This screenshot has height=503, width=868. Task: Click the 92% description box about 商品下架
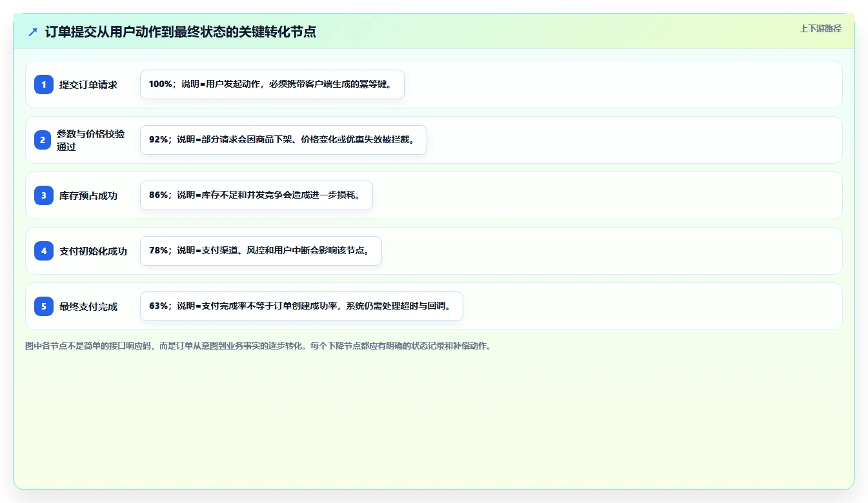(x=283, y=140)
